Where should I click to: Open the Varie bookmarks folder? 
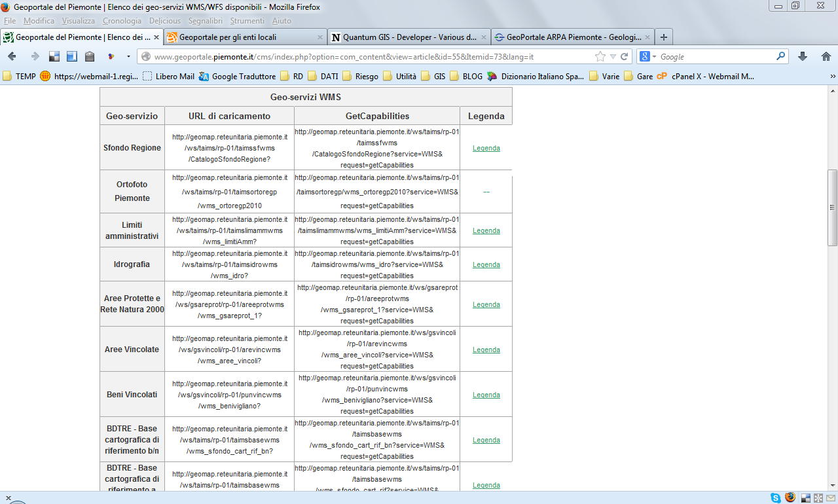click(605, 77)
